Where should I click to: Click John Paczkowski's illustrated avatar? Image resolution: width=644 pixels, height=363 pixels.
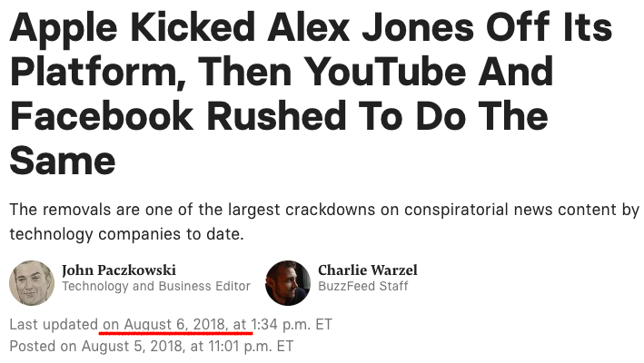point(32,282)
